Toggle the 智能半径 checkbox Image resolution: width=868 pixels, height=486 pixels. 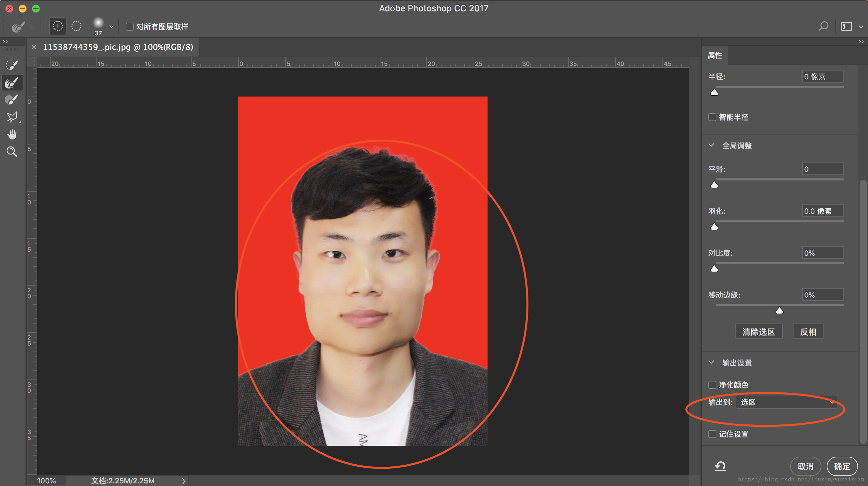(x=712, y=117)
